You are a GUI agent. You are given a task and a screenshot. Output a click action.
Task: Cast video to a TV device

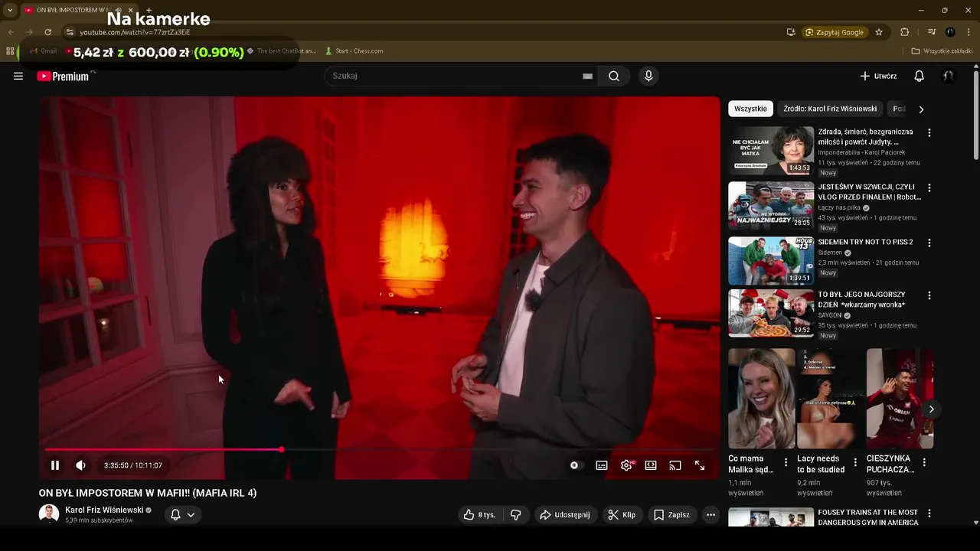pyautogui.click(x=675, y=465)
